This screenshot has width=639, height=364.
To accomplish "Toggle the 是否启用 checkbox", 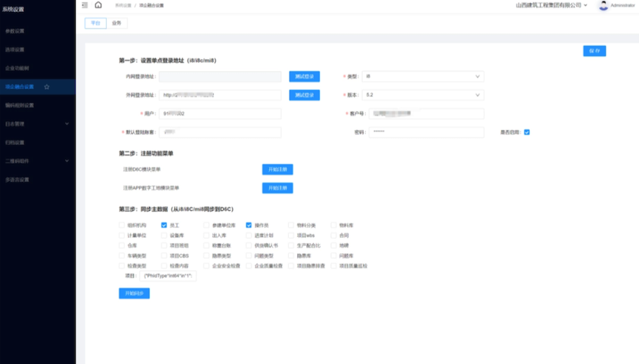I will 526,132.
